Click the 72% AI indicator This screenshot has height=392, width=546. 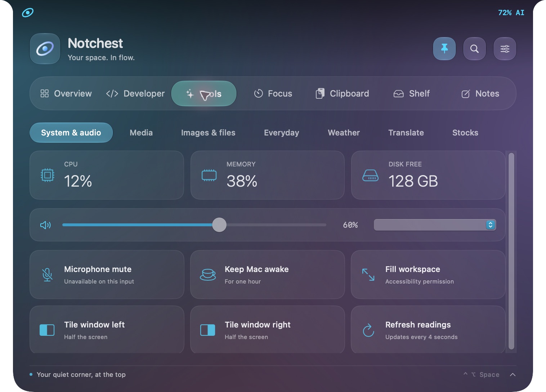[x=511, y=13]
